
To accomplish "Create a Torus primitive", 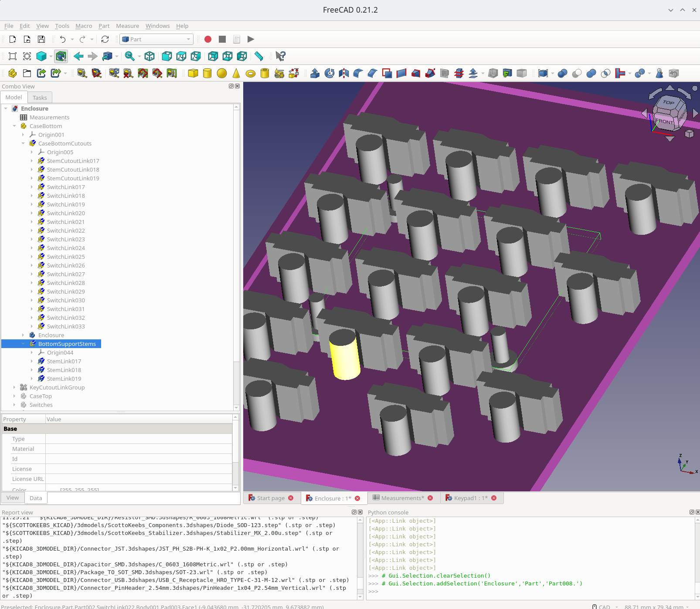I will 251,73.
